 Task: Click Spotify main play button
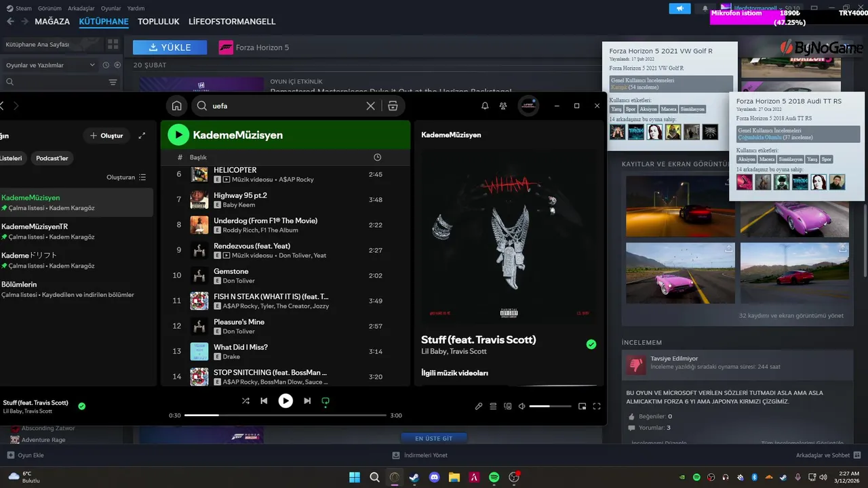(285, 401)
